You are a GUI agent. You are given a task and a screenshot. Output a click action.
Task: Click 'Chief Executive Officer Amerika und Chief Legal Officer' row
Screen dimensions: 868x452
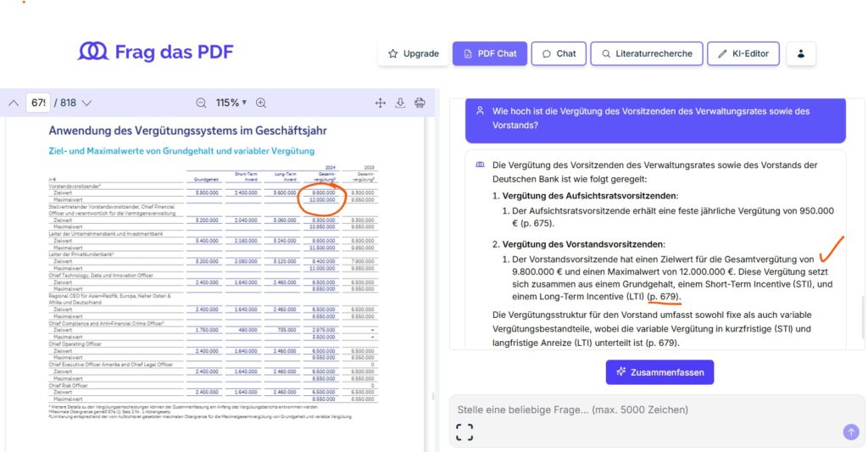click(x=111, y=365)
